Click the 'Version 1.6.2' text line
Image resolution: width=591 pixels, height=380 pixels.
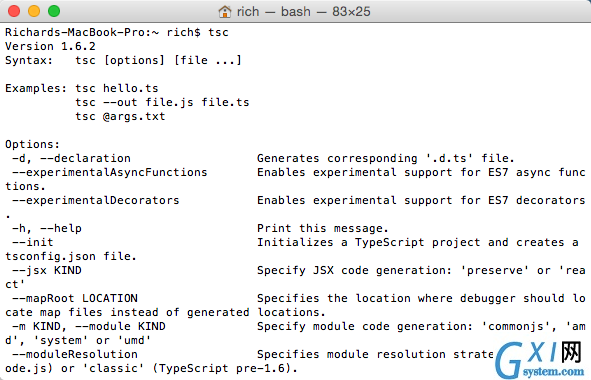(50, 46)
